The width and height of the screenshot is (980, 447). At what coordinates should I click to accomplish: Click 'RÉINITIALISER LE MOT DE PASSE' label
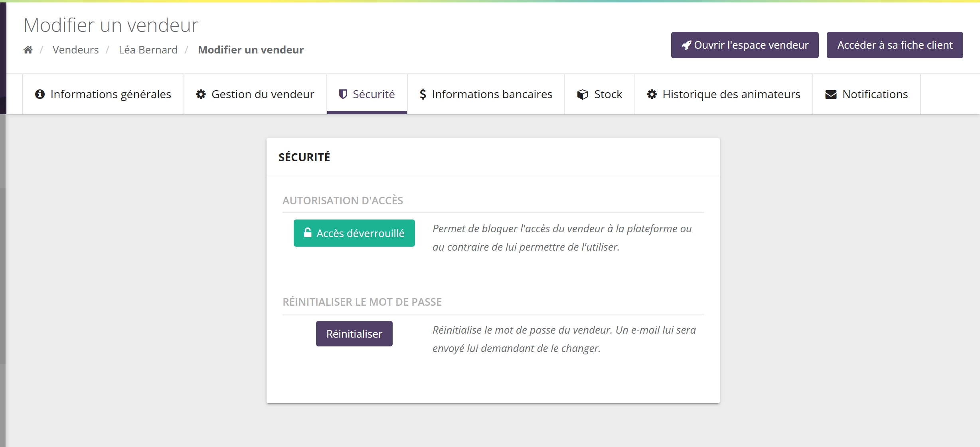[x=362, y=302]
